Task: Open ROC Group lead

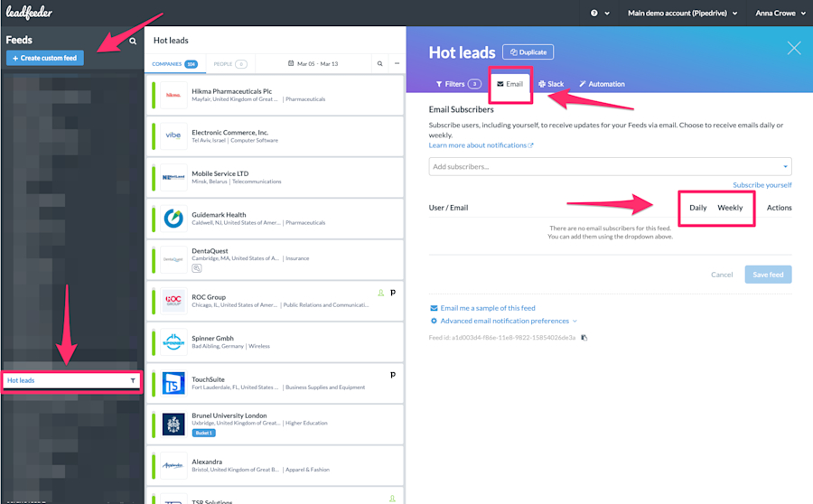Action: tap(276, 301)
